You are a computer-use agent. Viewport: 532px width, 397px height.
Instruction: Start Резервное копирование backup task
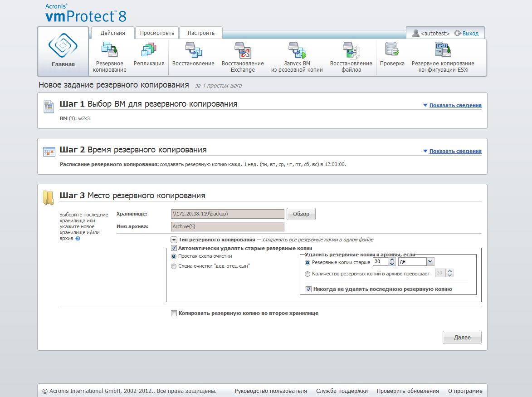pos(110,57)
